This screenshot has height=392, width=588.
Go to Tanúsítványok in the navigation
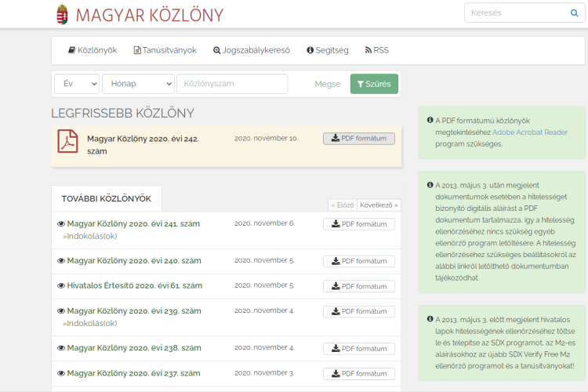point(165,50)
